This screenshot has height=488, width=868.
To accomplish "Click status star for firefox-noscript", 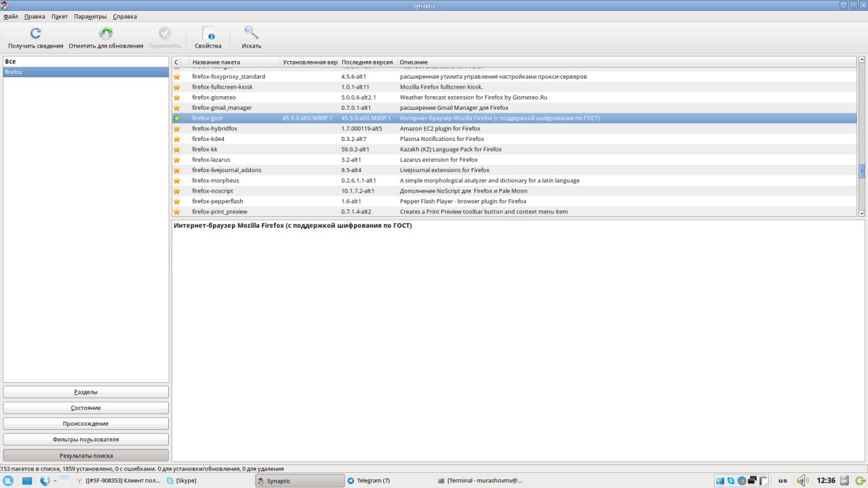I will pyautogui.click(x=177, y=191).
